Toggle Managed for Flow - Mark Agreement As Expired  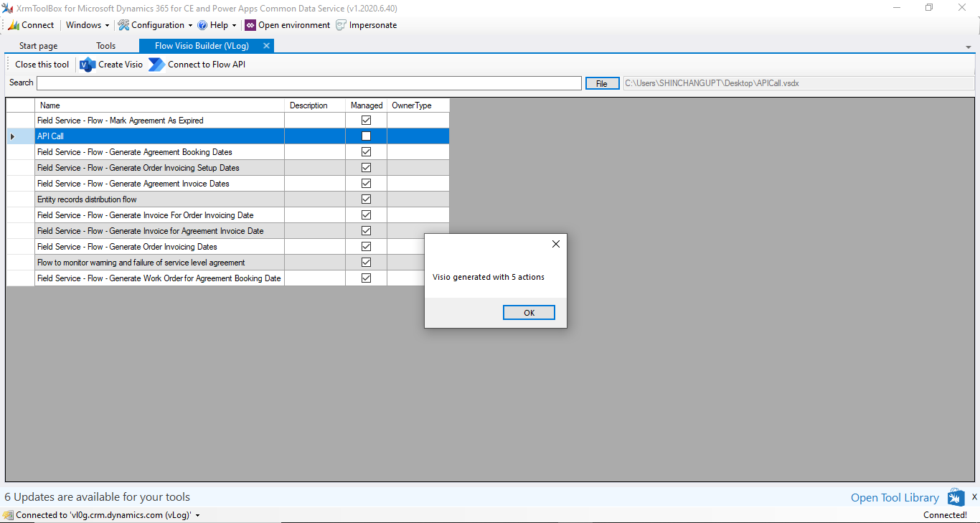coord(366,120)
